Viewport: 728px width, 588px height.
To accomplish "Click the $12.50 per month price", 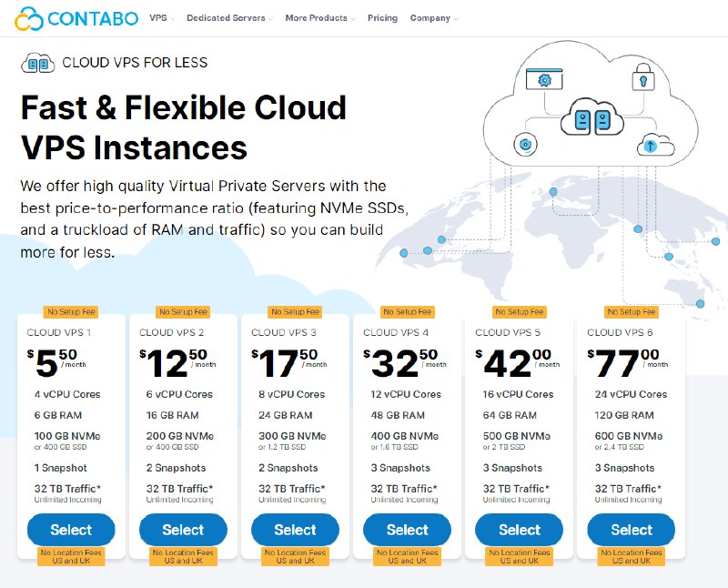I will pos(177,363).
